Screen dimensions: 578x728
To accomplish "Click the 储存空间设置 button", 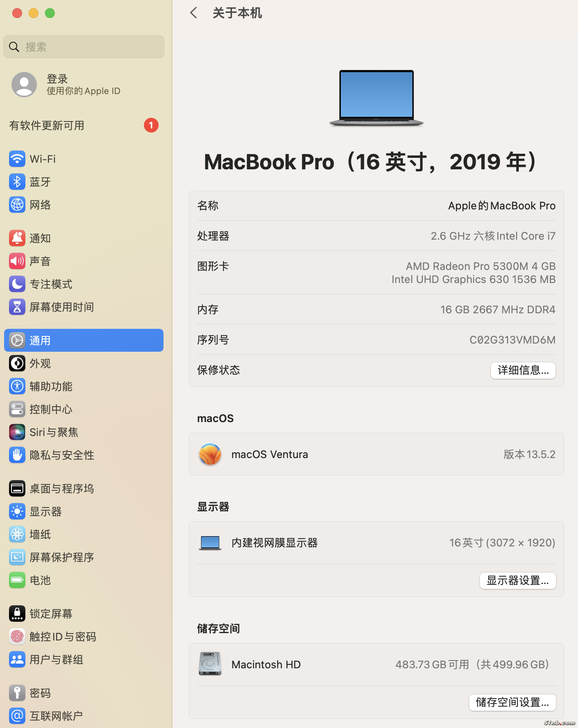I will [x=512, y=702].
